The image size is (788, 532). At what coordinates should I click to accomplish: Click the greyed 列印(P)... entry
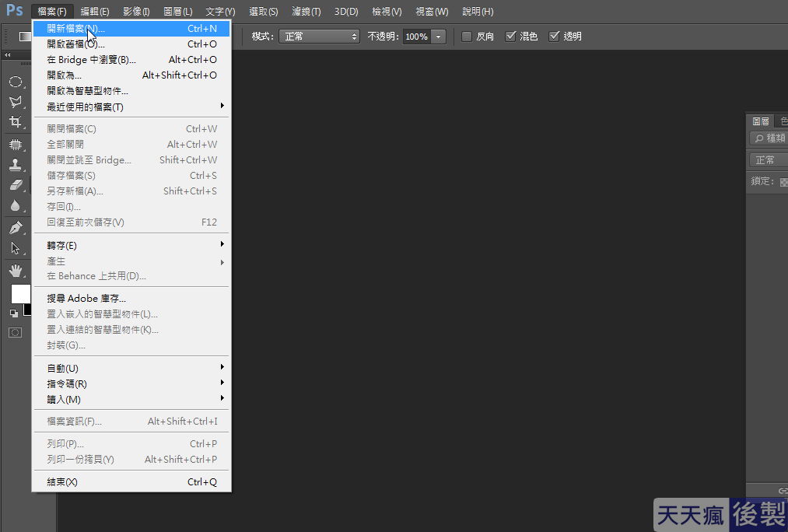[x=131, y=443]
